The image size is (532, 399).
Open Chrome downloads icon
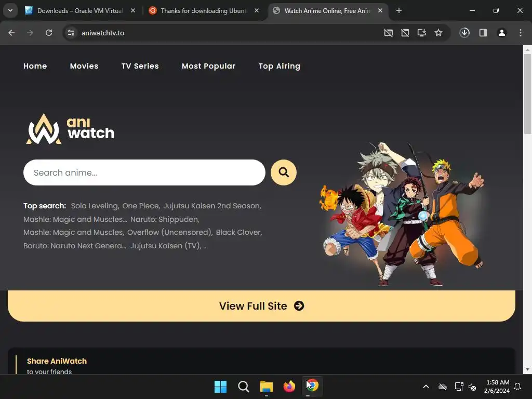point(464,33)
